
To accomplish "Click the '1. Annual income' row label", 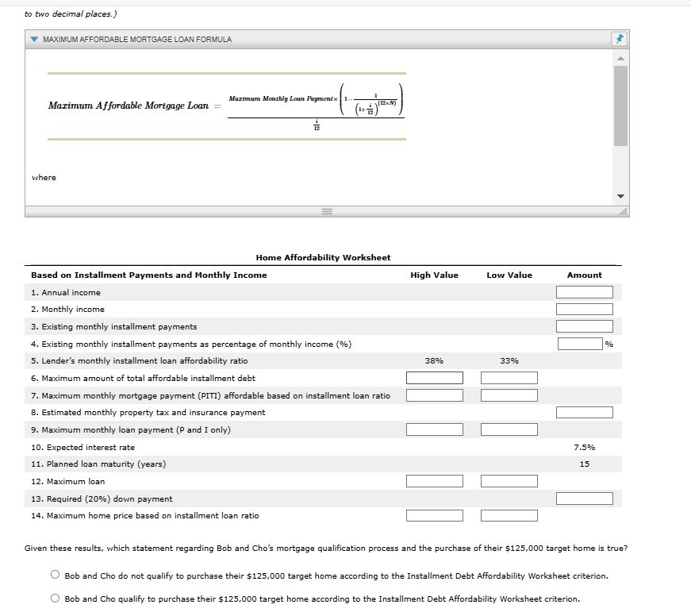I will 66,292.
